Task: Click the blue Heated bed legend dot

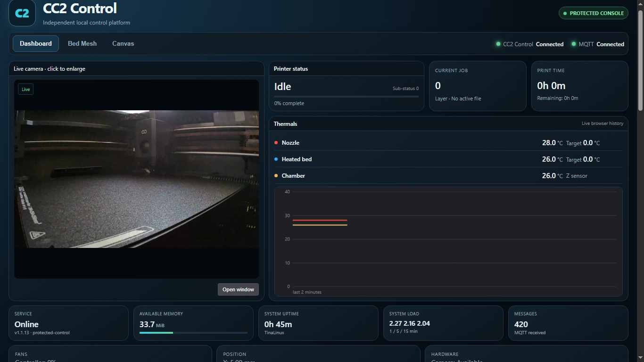Action: click(276, 159)
